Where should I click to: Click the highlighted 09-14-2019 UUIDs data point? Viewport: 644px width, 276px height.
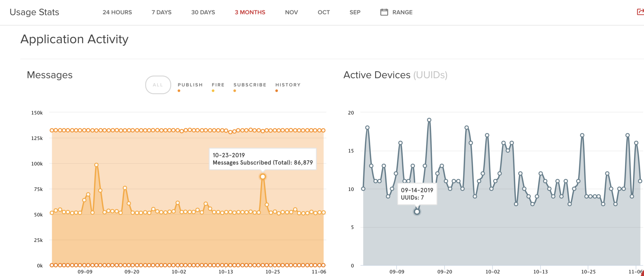pos(417,212)
